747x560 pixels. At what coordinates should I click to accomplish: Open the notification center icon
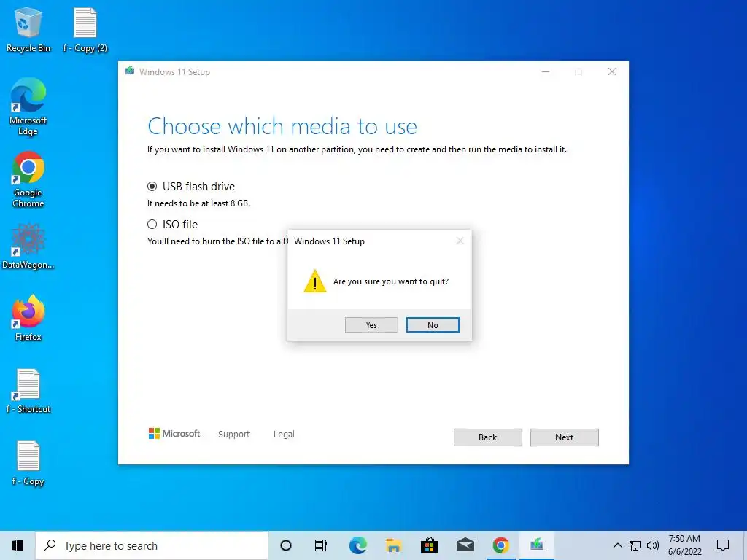[x=723, y=545]
